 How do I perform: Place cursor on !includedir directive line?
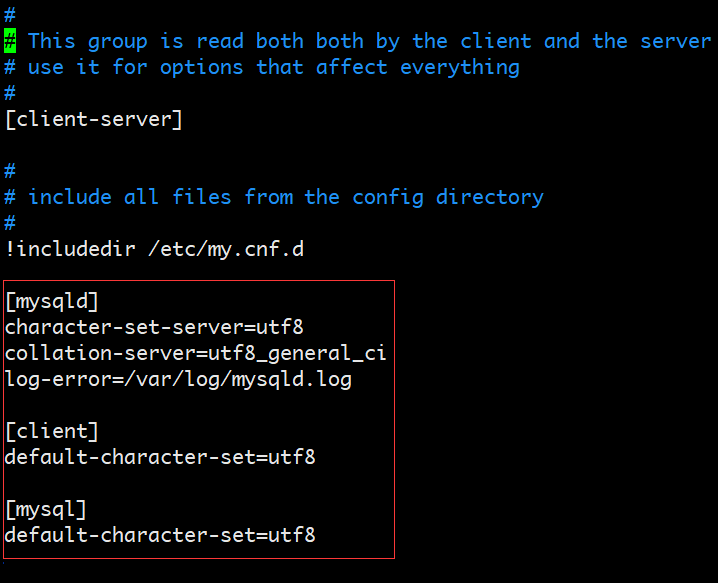[x=154, y=249]
